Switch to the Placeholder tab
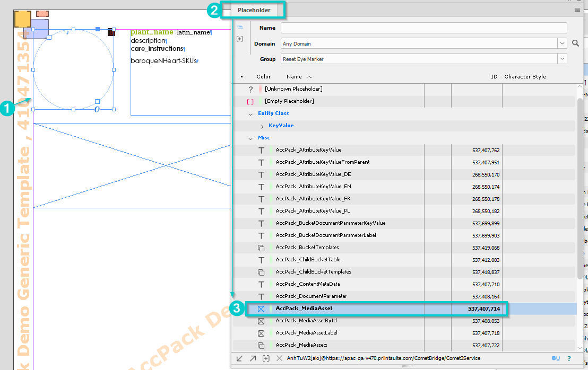588x370 pixels. coord(254,10)
